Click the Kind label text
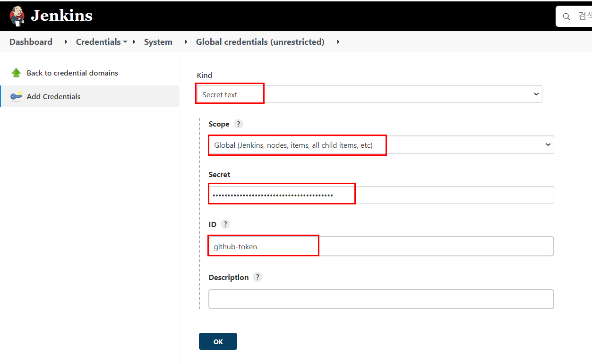This screenshot has width=592, height=364. [x=205, y=75]
